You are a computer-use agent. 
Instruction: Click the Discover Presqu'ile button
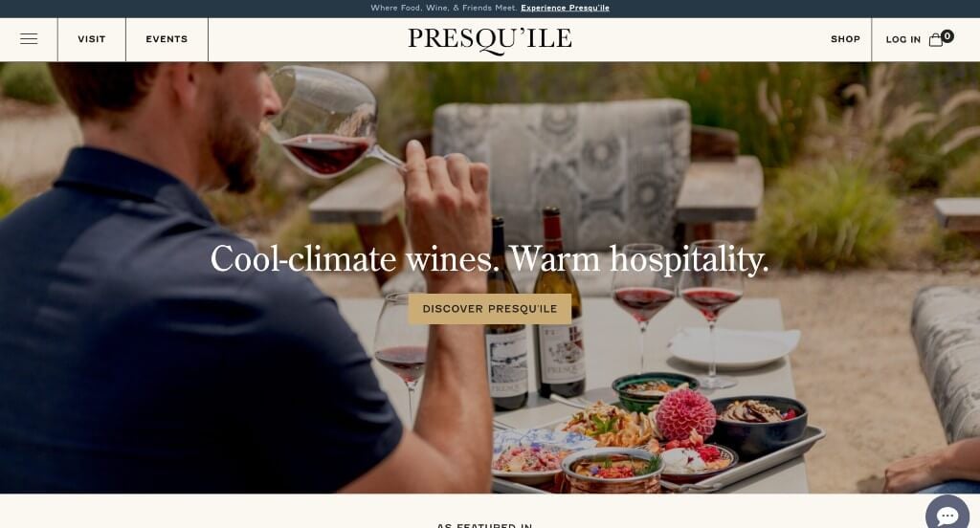pos(490,309)
